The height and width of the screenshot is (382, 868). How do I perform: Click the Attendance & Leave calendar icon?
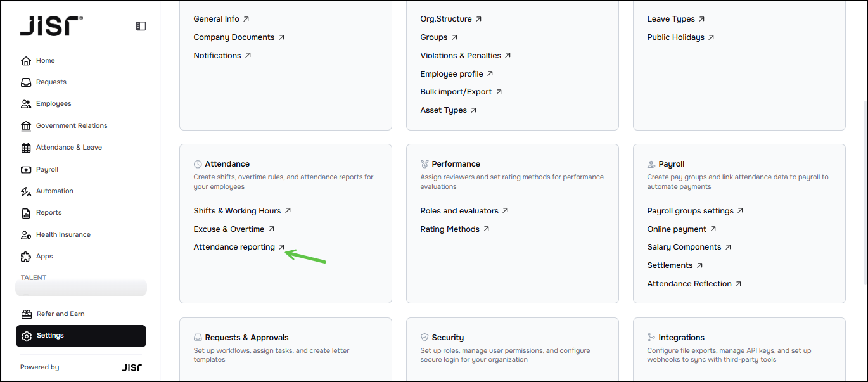point(26,148)
